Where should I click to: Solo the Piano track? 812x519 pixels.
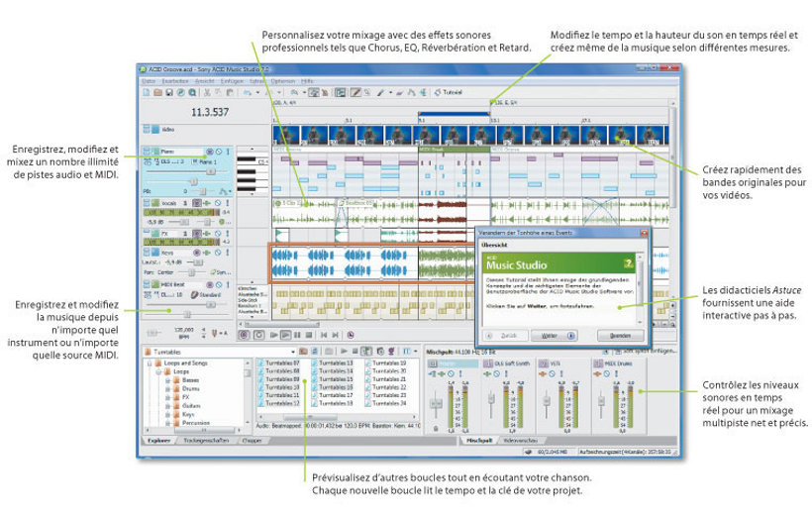tap(228, 152)
